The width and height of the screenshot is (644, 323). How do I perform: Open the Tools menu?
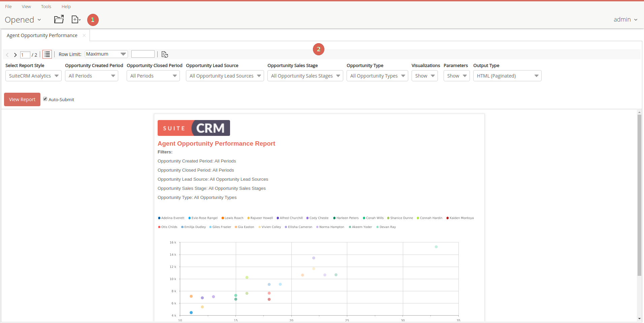[46, 6]
